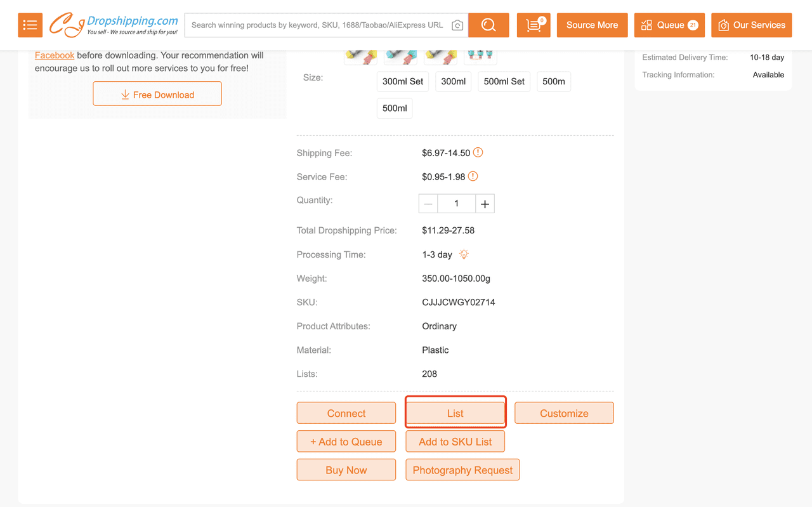This screenshot has width=812, height=507.
Task: Show Shipping Fee info tooltip icon
Action: [x=478, y=152]
